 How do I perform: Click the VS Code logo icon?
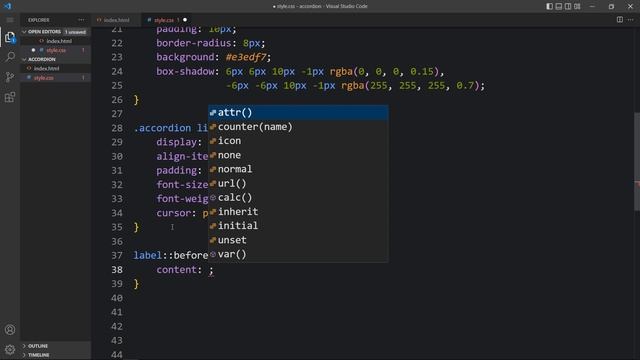point(7,6)
